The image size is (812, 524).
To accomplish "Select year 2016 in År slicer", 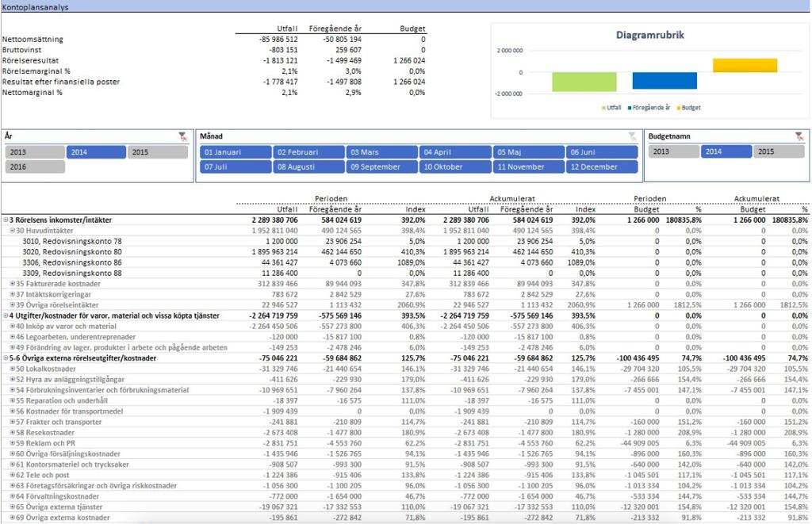I will tap(35, 166).
